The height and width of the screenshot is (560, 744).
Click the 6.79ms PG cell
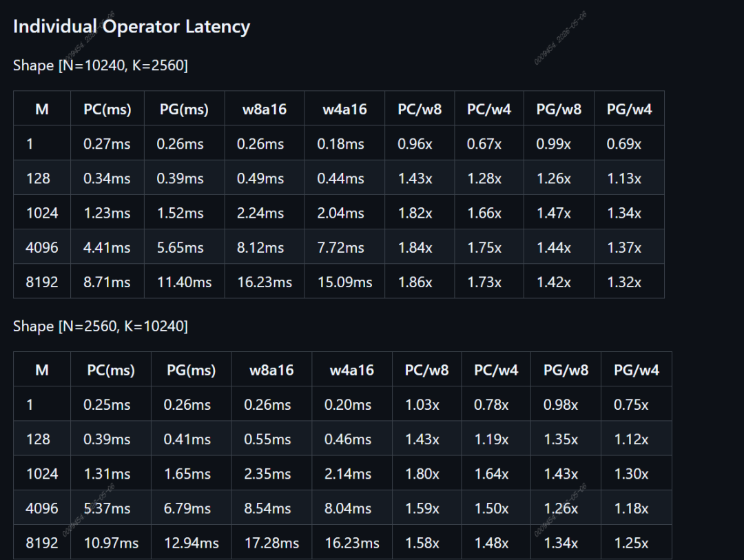click(x=192, y=508)
